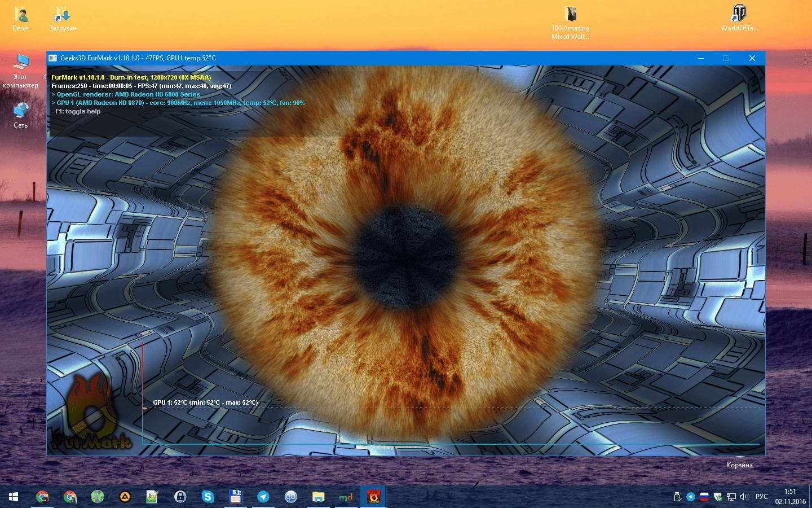This screenshot has height=508, width=812.
Task: Switch to the running Chrome taskbar window
Action: (42, 497)
